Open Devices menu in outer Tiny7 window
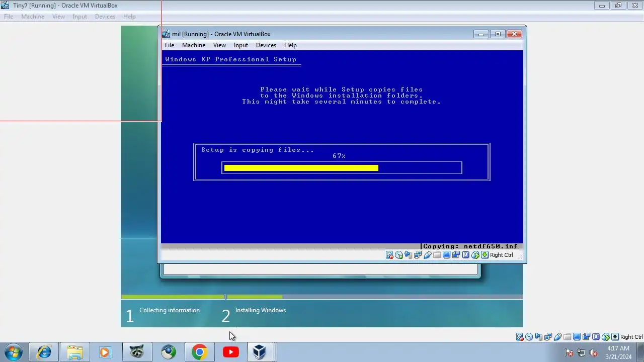The width and height of the screenshot is (644, 362). [x=105, y=17]
